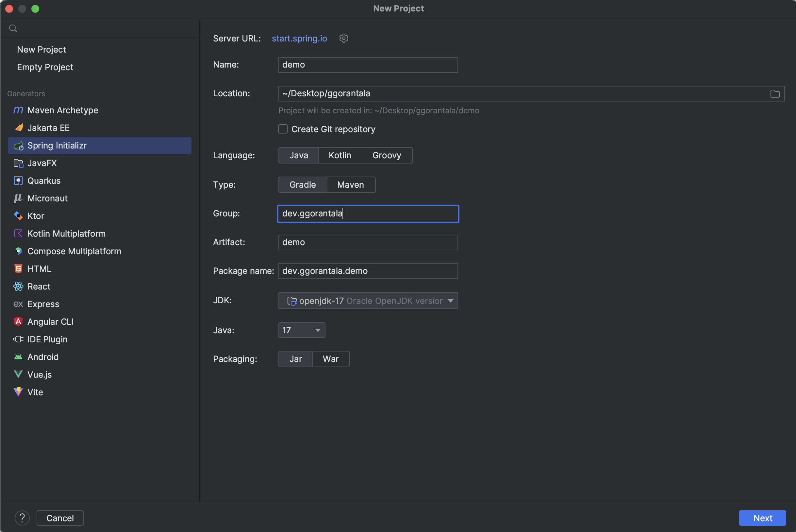Select the Android generator icon
This screenshot has height=532, width=796.
click(18, 357)
